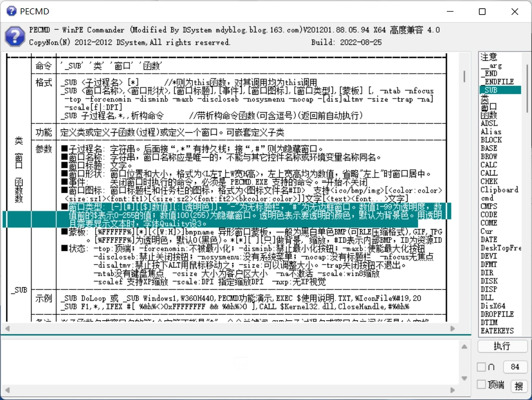Select 函数 in the command list
Image resolution: width=532 pixels, height=400 pixels.
(488, 115)
